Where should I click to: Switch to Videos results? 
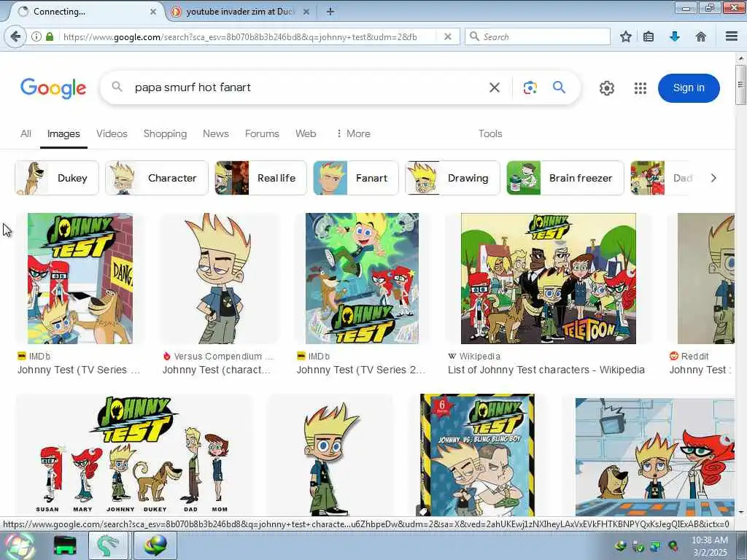[112, 134]
